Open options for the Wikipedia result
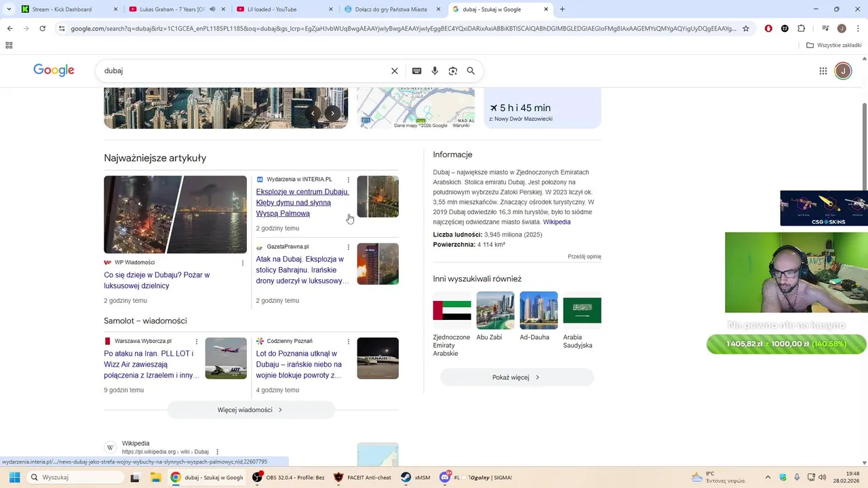The width and height of the screenshot is (868, 488). (x=217, y=452)
